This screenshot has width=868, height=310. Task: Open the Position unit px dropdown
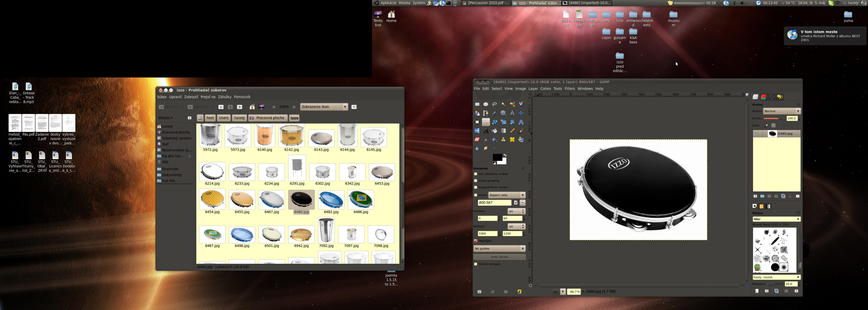516,211
